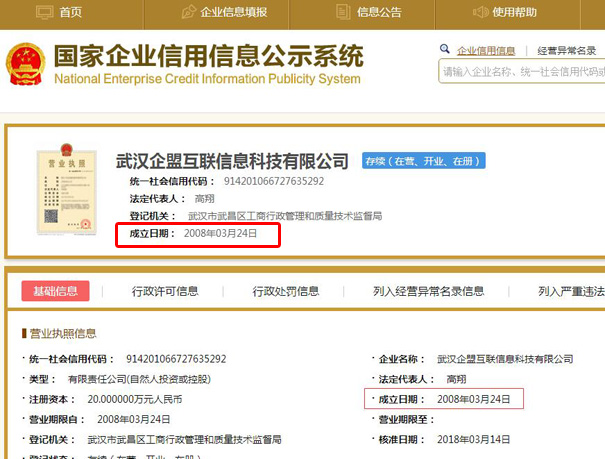Screen dimensions: 605x459
Task: Click the 营业期限至 label
Action: pyautogui.click(x=406, y=419)
